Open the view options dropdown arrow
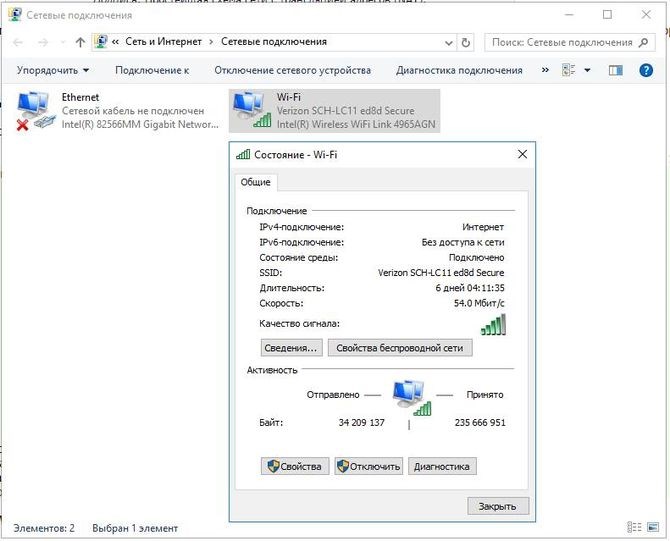670x541 pixels. coord(588,70)
